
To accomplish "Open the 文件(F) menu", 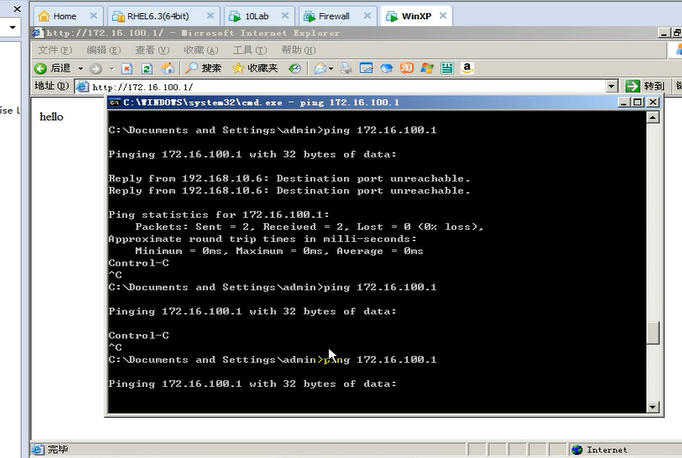I will coord(55,50).
